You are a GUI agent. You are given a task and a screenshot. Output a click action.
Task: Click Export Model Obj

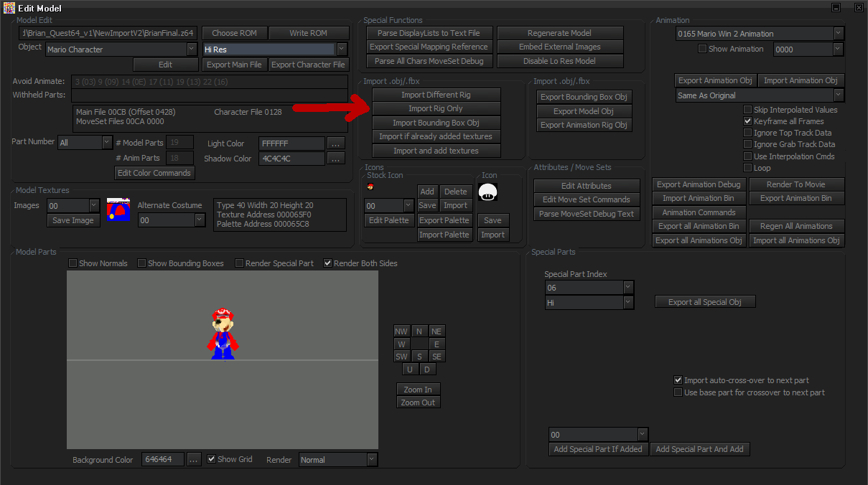point(584,111)
